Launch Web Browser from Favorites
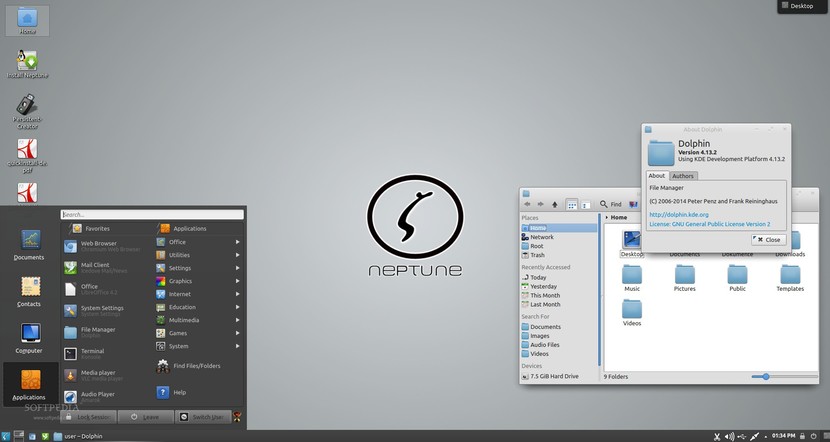This screenshot has height=442, width=830. pyautogui.click(x=107, y=246)
